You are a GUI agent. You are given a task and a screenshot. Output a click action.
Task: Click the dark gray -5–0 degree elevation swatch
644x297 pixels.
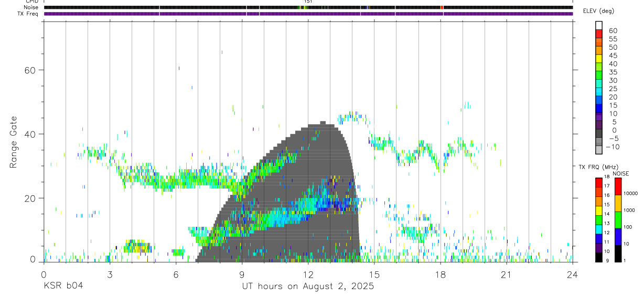point(599,133)
